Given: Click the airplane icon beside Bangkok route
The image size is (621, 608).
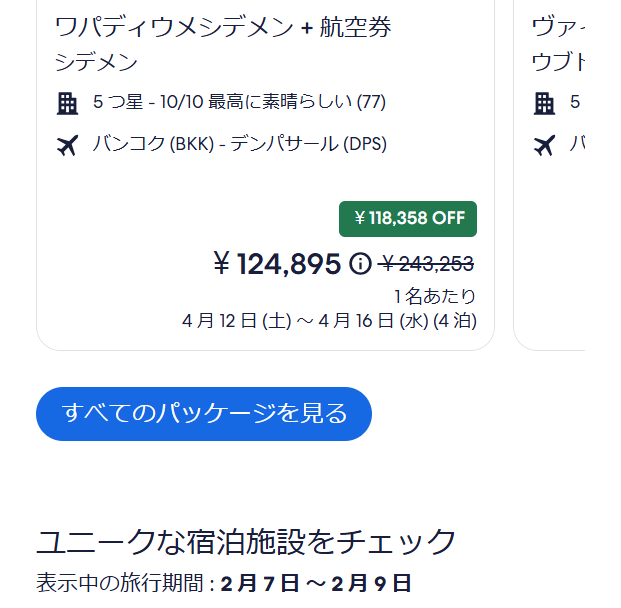Looking at the screenshot, I should (67, 145).
